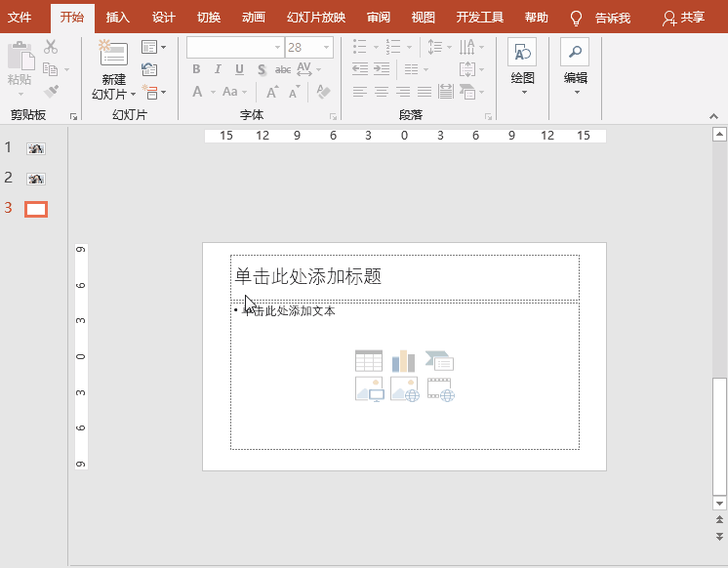Toggle Strikethrough abc formatting

283,69
